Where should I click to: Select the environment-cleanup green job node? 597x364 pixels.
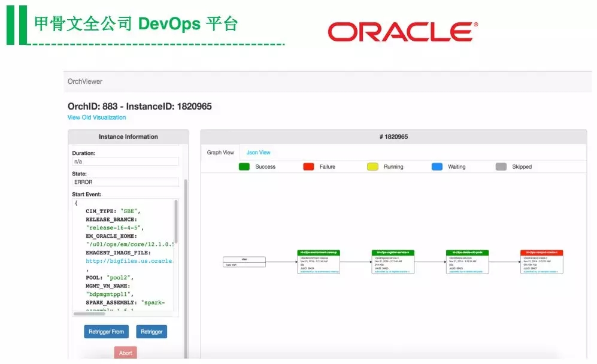click(x=319, y=262)
